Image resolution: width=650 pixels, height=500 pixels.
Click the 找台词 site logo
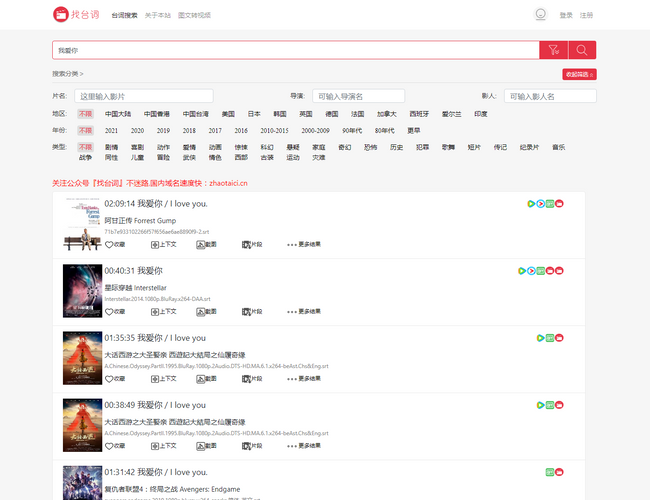(76, 15)
